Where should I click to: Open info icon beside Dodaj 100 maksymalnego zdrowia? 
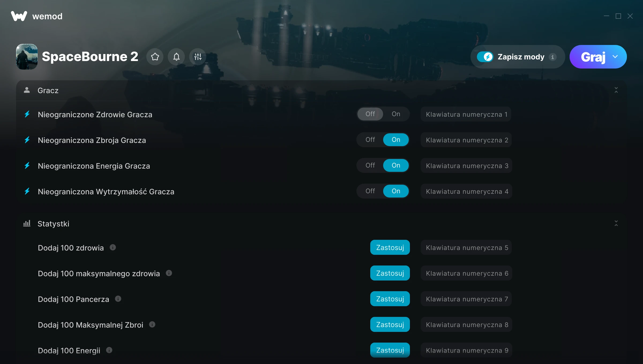click(x=169, y=273)
